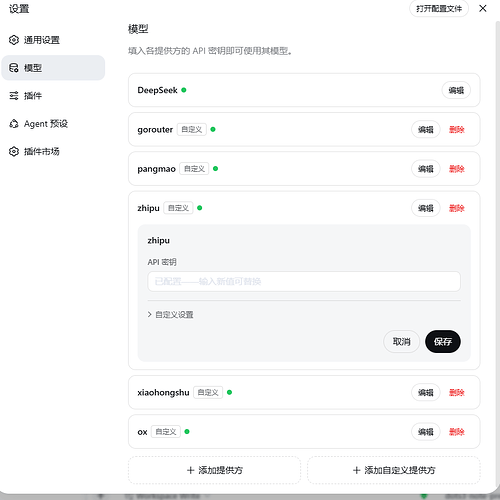Click the 自定义 tag next to ox
500x500 pixels.
[x=166, y=432]
